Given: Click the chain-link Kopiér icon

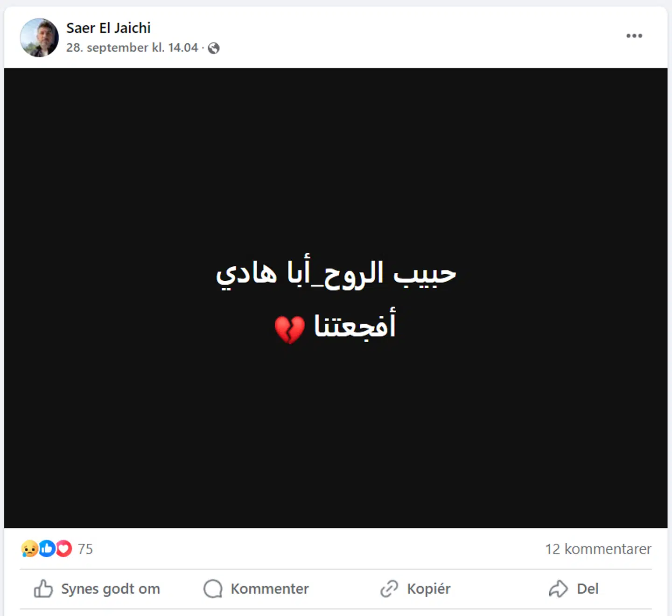Looking at the screenshot, I should tap(389, 589).
